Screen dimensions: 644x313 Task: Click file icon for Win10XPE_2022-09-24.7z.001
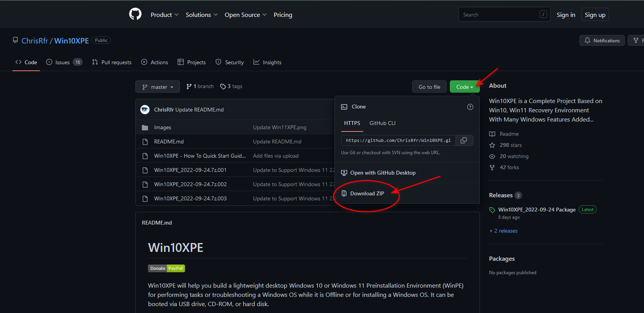click(x=145, y=170)
